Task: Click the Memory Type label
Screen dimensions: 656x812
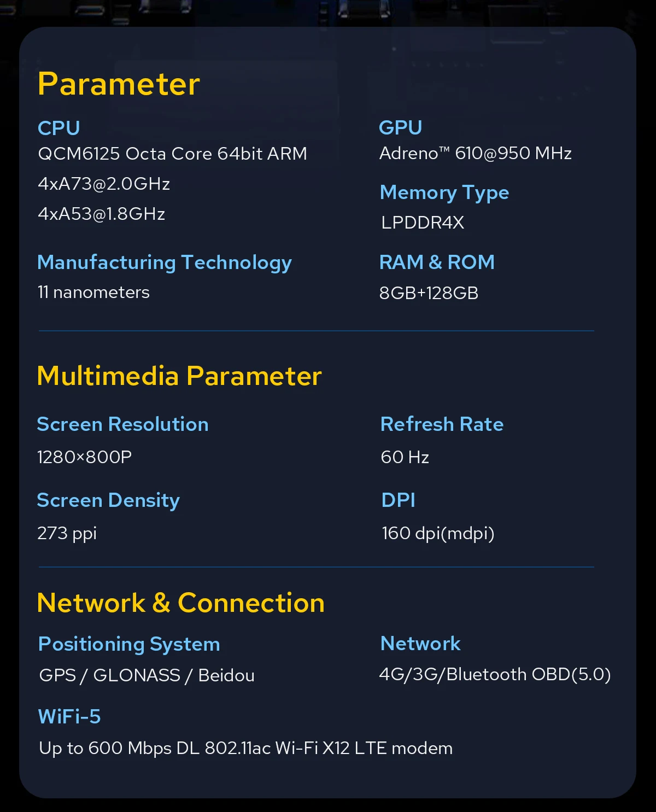Action: tap(444, 192)
